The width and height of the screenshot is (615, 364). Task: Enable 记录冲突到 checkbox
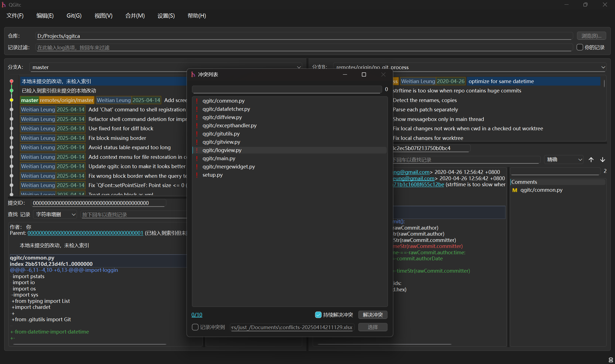click(x=195, y=327)
